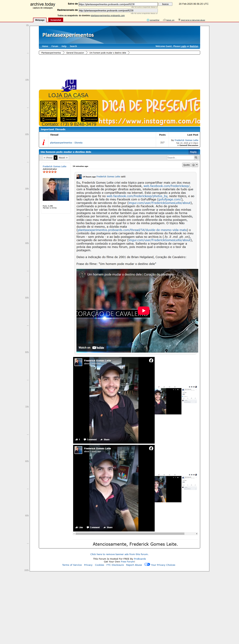Click Like on the second Facebook photo
The image size is (239, 644).
tap(79, 527)
